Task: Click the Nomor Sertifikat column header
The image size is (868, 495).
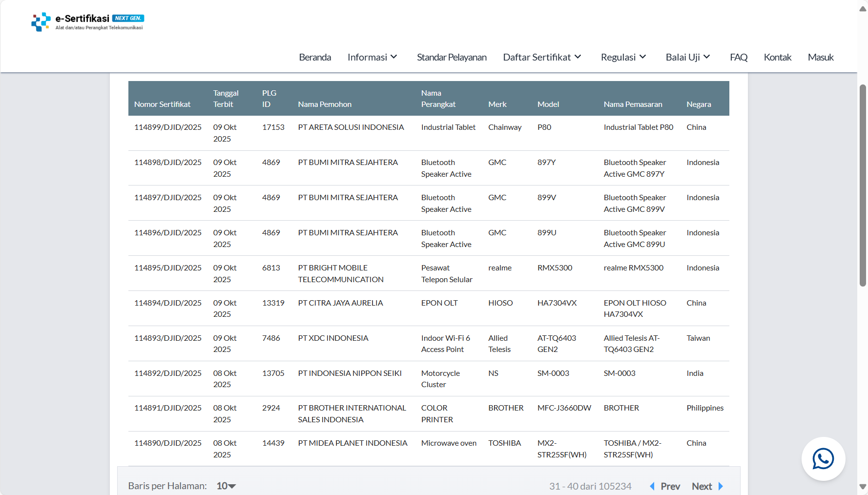Action: (162, 104)
